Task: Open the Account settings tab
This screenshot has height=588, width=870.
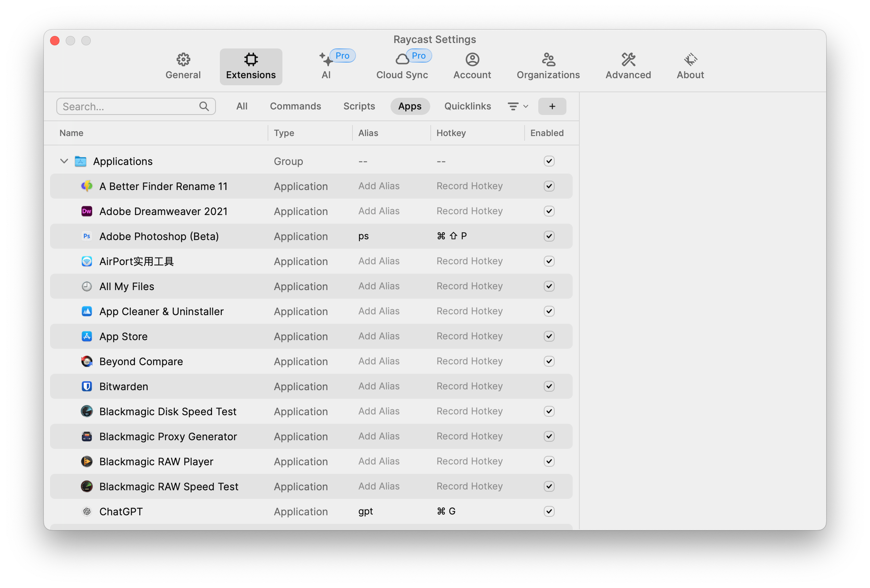Action: [472, 66]
